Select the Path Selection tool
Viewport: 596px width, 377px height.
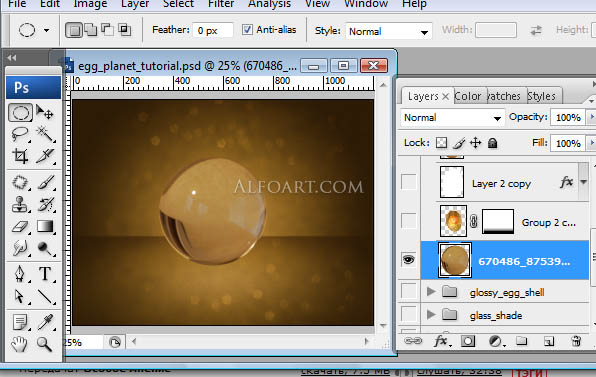pyautogui.click(x=20, y=296)
